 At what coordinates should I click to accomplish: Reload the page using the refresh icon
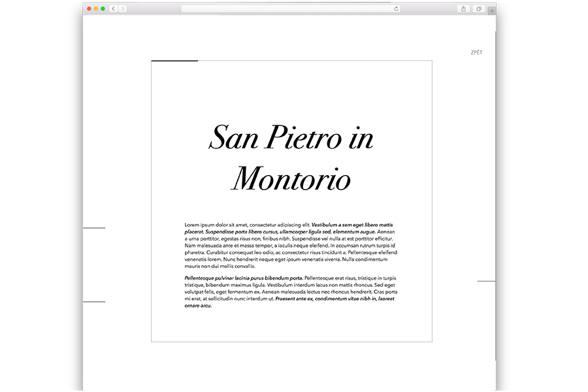(x=396, y=8)
